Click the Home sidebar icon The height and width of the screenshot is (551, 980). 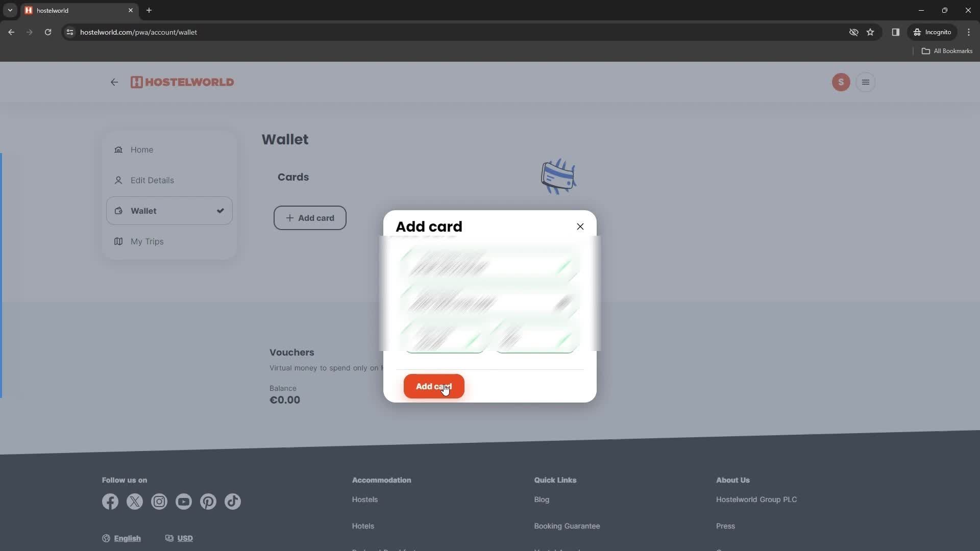click(x=118, y=148)
